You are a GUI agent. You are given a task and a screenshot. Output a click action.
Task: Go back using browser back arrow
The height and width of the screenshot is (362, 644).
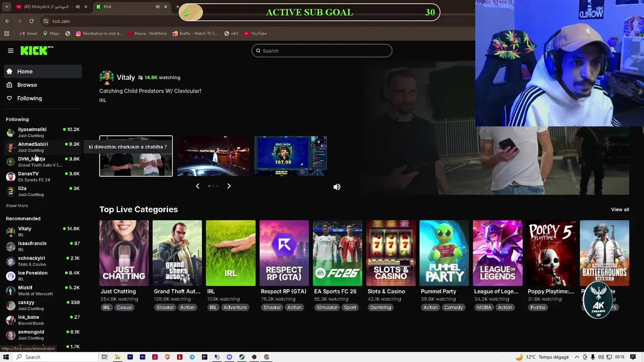pos(7,21)
